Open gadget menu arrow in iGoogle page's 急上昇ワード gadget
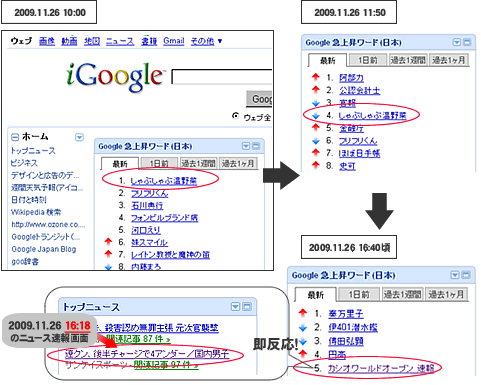Viewport: 481px width, 385px height. [246, 146]
